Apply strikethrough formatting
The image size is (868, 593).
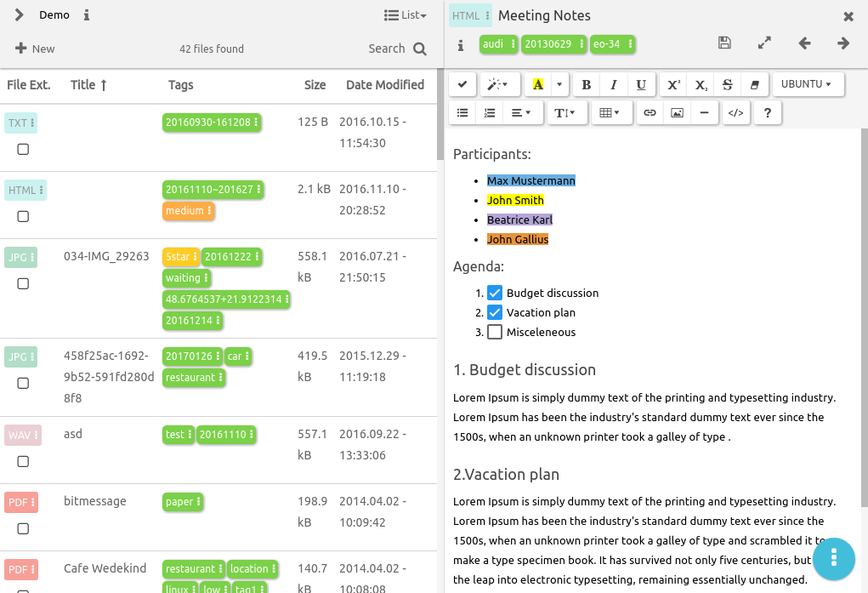(x=727, y=84)
